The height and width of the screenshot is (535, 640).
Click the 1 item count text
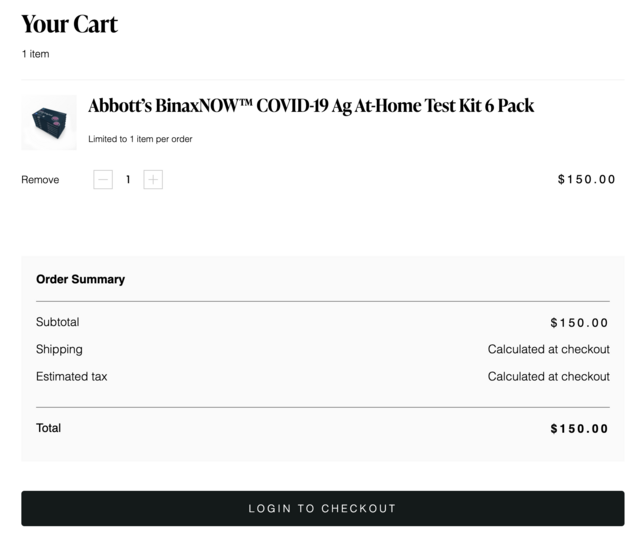click(36, 54)
